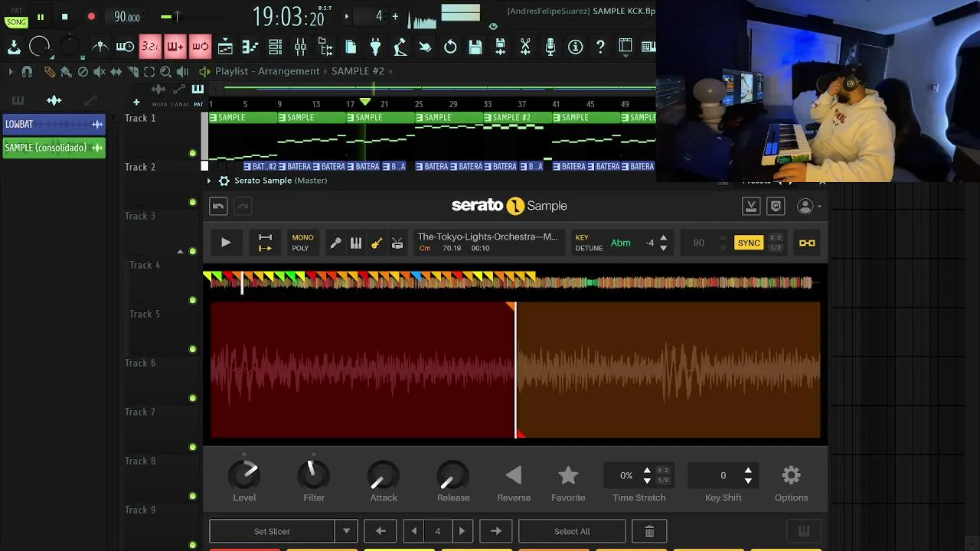Toggle loop recording icon
This screenshot has height=551, width=980.
coord(201,47)
